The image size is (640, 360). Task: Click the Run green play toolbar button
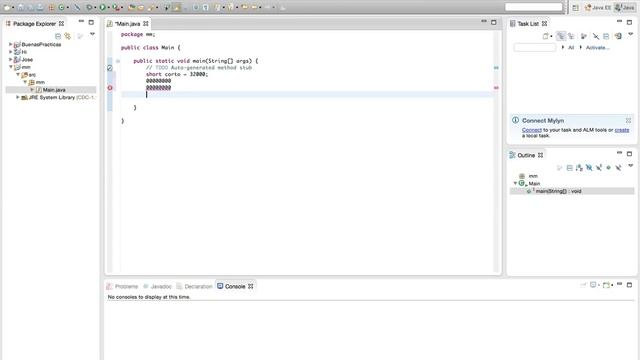tap(102, 7)
